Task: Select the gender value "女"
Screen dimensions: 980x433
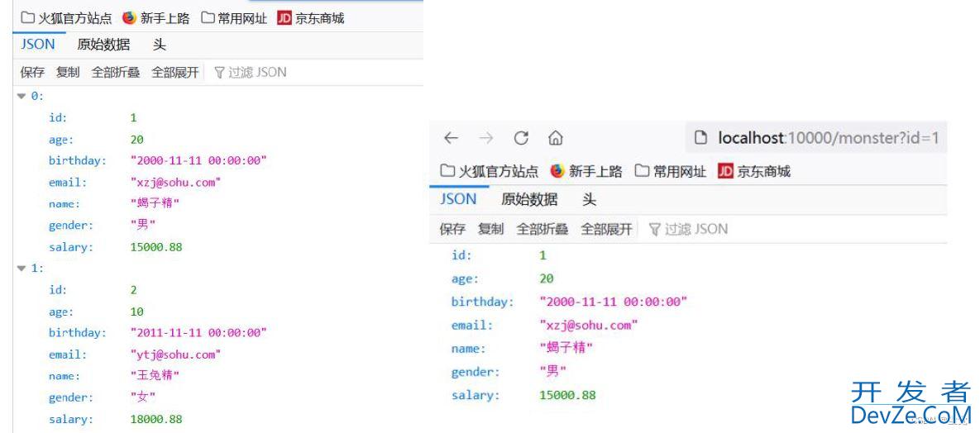Action: pyautogui.click(x=142, y=397)
